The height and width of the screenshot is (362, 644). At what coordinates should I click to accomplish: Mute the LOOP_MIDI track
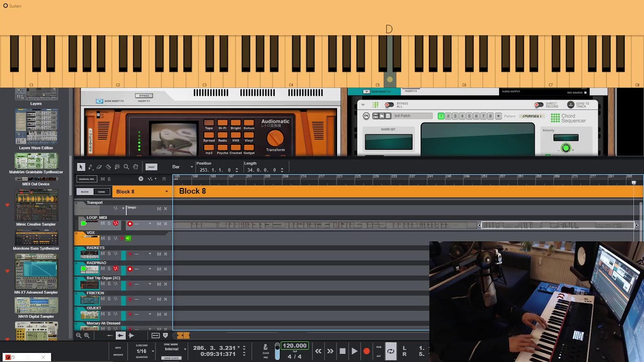[103, 224]
